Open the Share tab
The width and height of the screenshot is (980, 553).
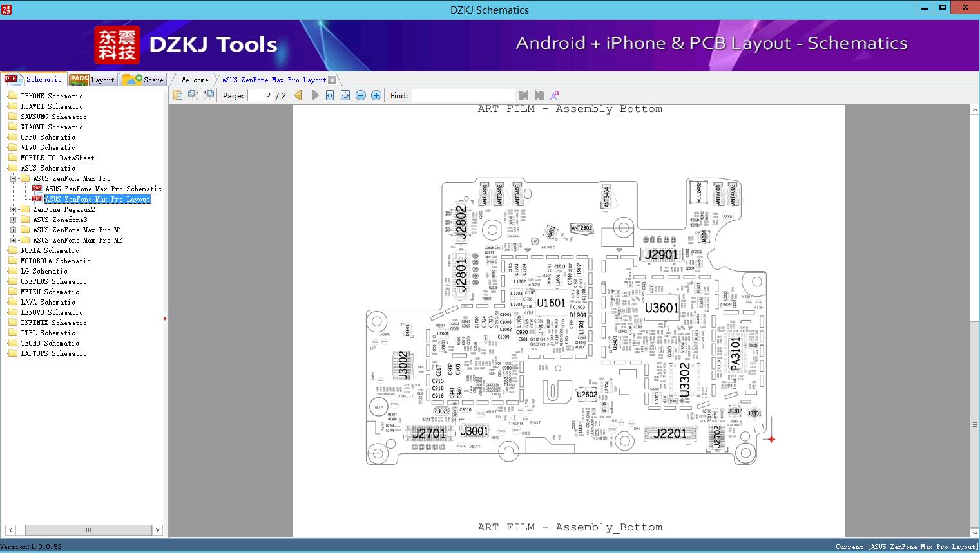click(x=144, y=80)
